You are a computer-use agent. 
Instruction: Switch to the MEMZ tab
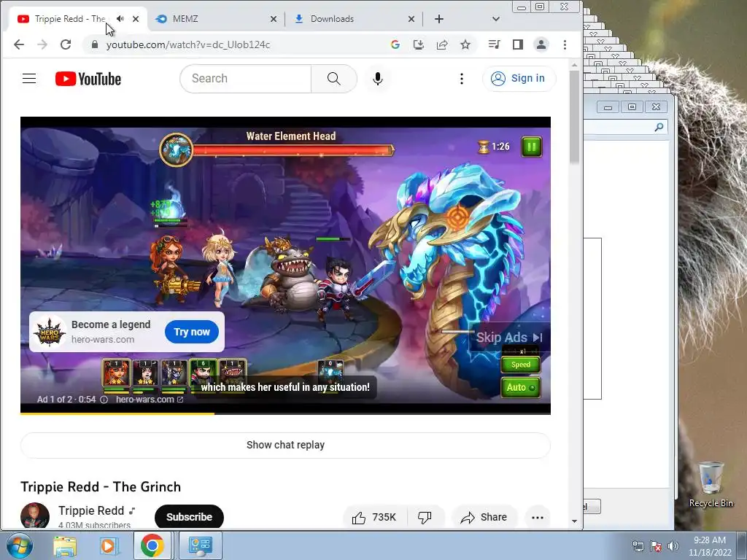click(216, 19)
